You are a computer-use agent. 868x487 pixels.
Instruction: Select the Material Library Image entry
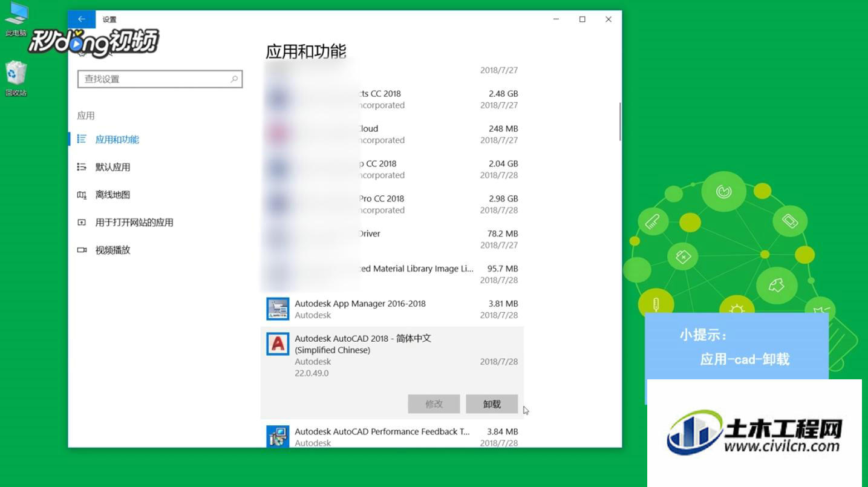392,275
